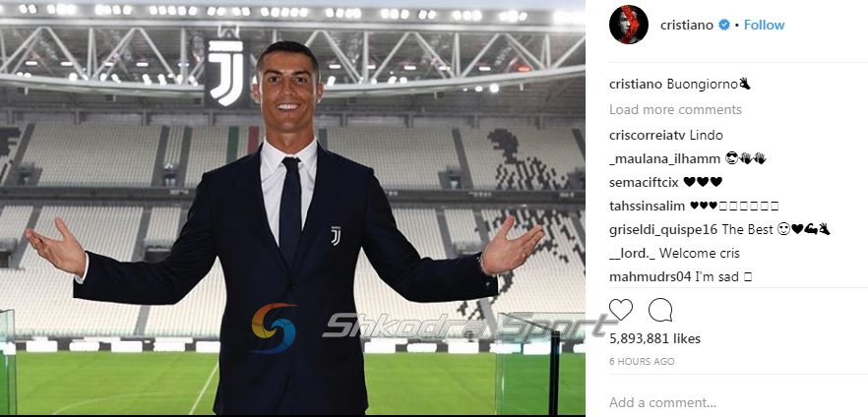
Task: Follow the cristiano account
Action: tap(764, 25)
